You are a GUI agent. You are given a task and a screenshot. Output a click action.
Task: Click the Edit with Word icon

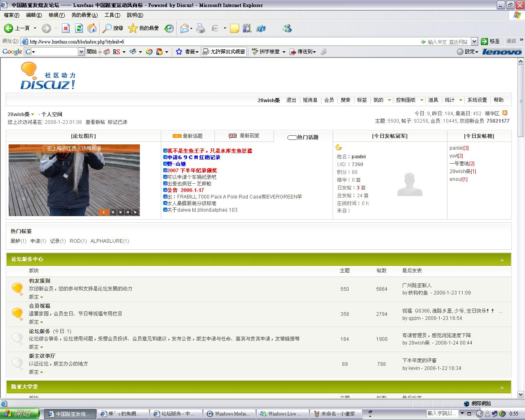(x=215, y=28)
